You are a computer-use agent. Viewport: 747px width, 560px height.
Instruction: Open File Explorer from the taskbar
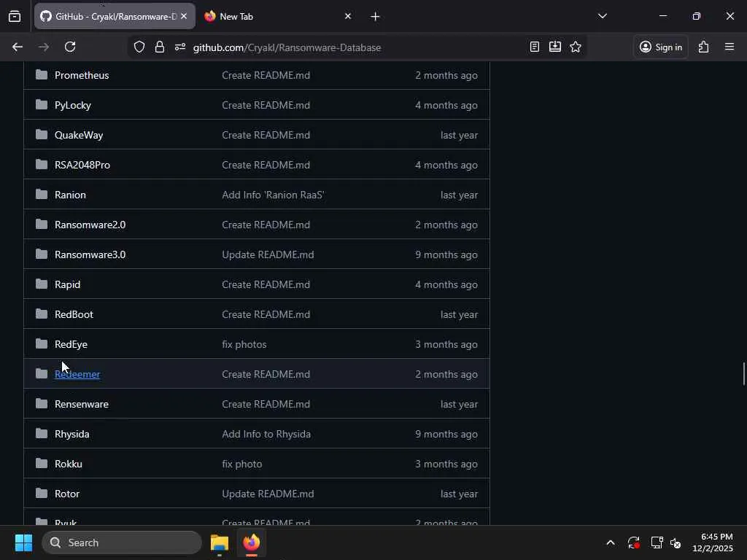220,542
